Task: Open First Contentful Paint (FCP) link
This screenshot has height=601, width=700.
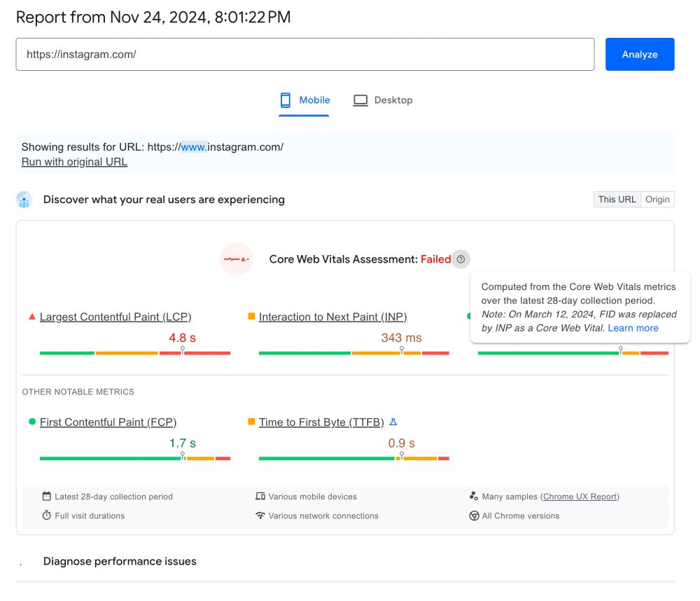Action: (x=108, y=422)
